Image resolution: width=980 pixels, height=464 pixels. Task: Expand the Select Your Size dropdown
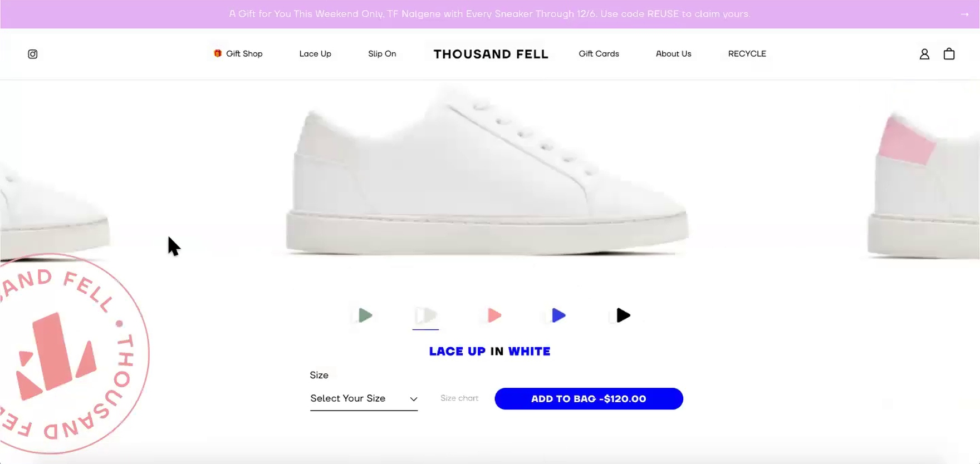[x=364, y=398]
